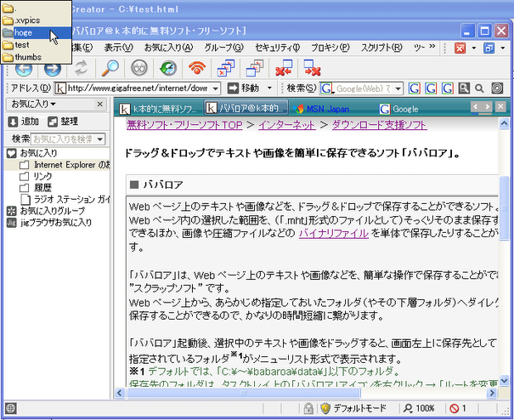
Task: Click first blue Google G search icon
Action: (414, 88)
